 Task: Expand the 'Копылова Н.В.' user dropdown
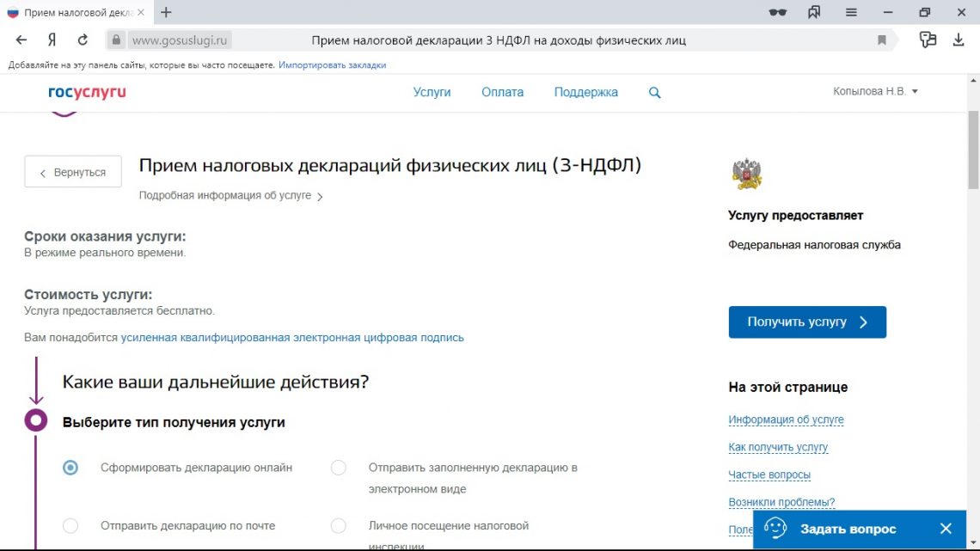click(875, 92)
